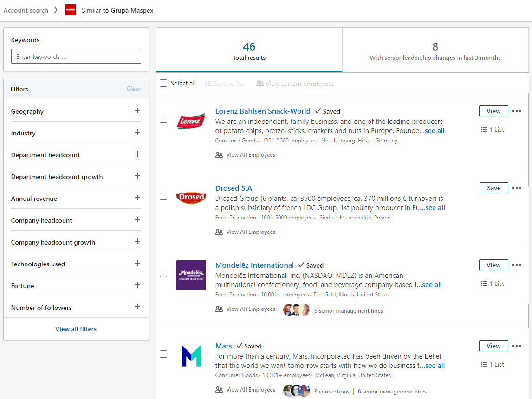
Task: Click list icon under Lorenz Bahlsen View button
Action: tap(484, 129)
